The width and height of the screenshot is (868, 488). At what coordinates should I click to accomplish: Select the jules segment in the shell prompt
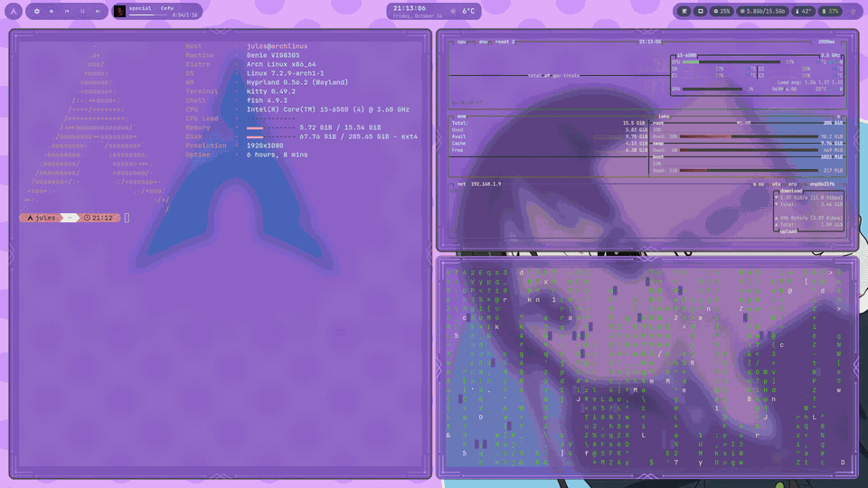pyautogui.click(x=41, y=218)
